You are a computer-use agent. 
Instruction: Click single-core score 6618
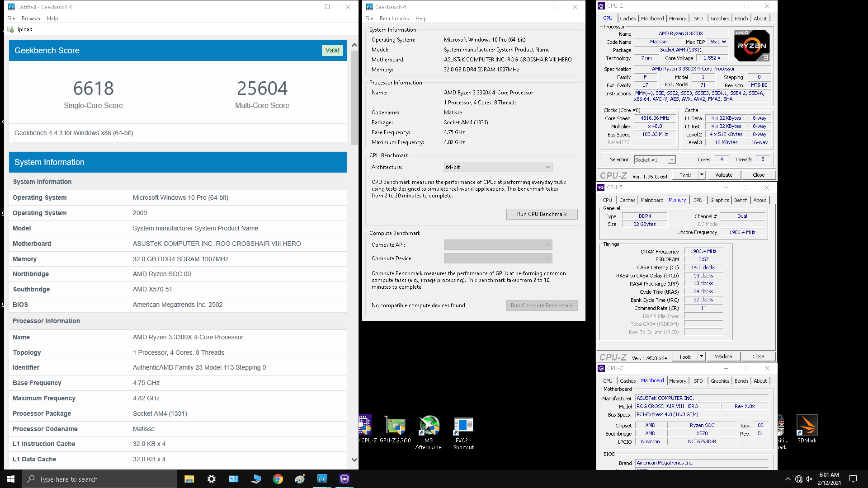coord(94,89)
